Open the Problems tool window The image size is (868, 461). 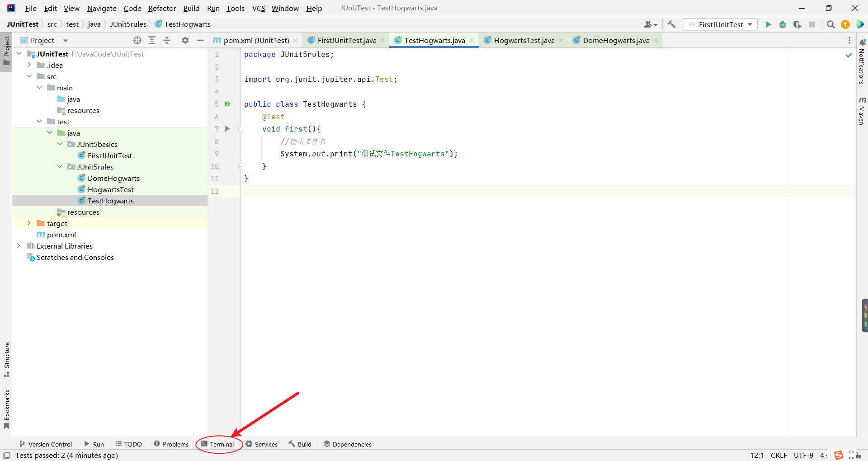click(x=171, y=444)
